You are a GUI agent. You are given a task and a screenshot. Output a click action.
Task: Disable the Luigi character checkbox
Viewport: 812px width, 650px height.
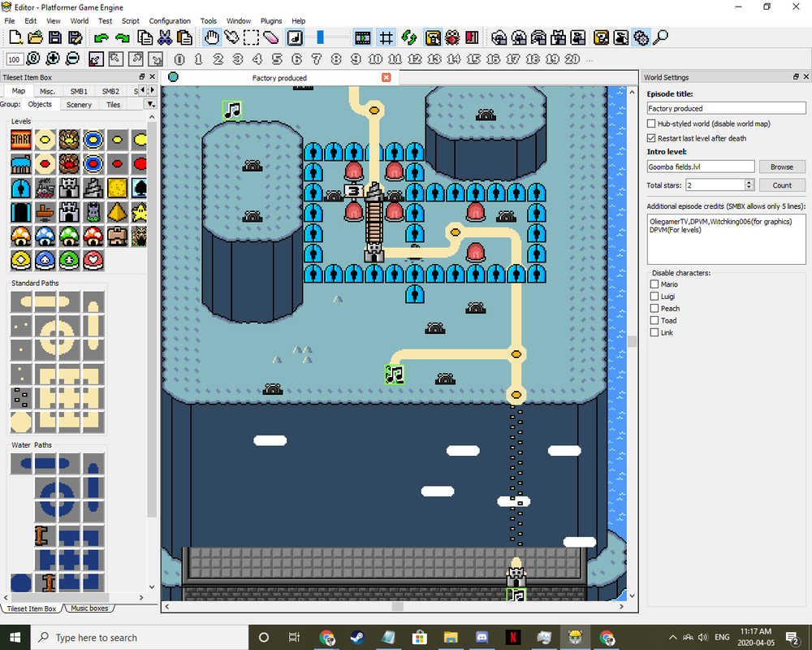pyautogui.click(x=654, y=297)
